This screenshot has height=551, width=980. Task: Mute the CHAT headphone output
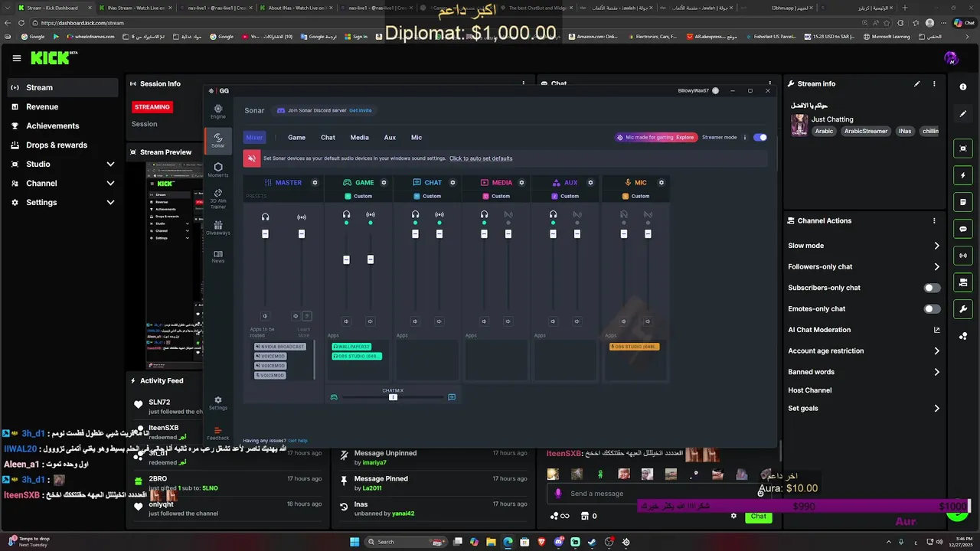pos(415,321)
